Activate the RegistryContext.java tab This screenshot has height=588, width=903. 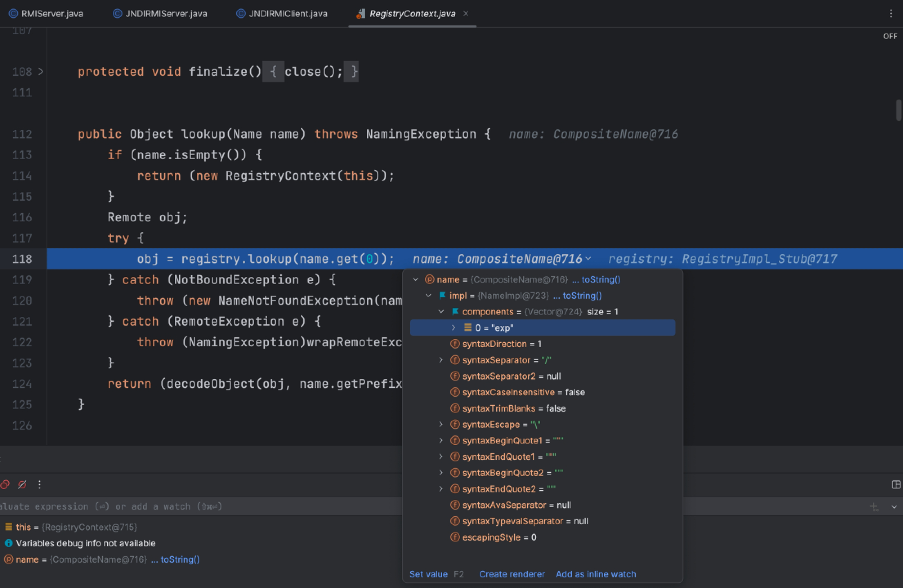coord(412,13)
